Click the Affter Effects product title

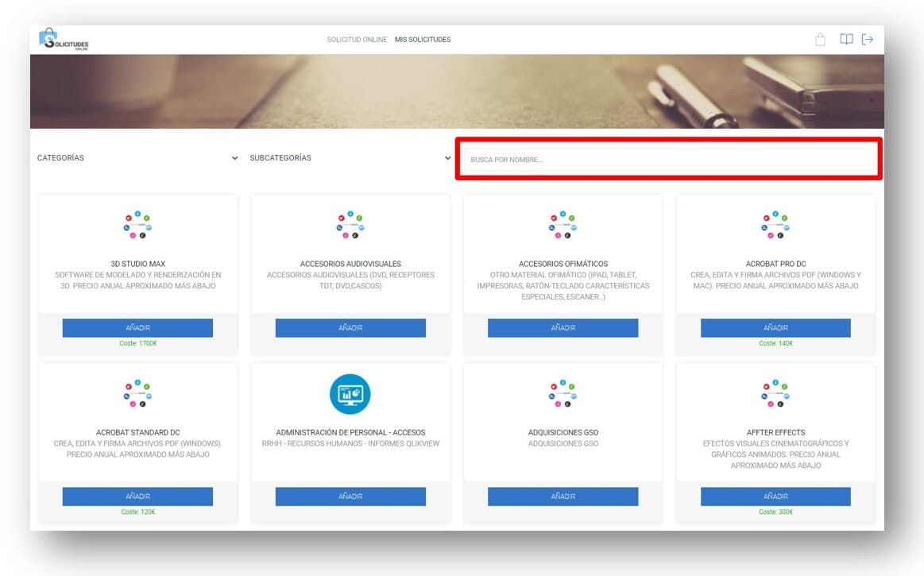tap(775, 432)
